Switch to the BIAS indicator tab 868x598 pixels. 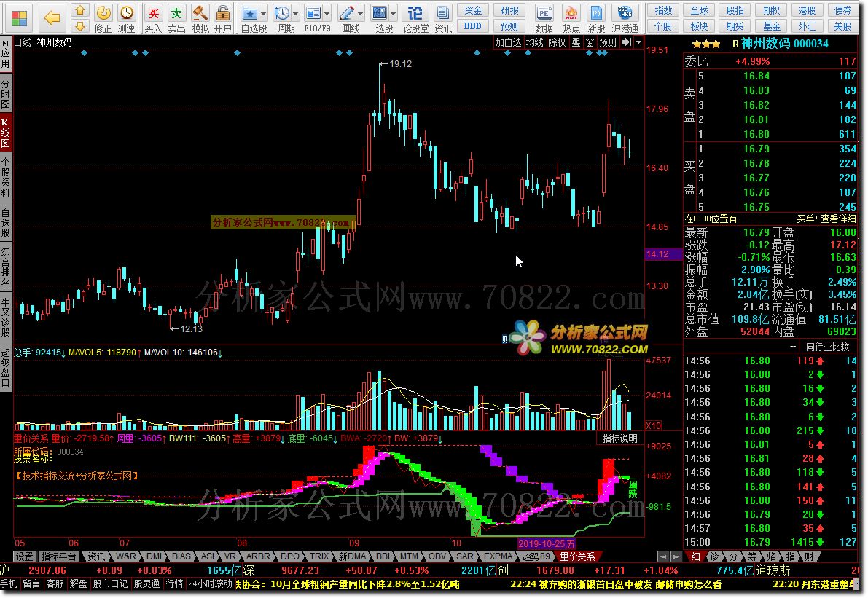pos(181,556)
